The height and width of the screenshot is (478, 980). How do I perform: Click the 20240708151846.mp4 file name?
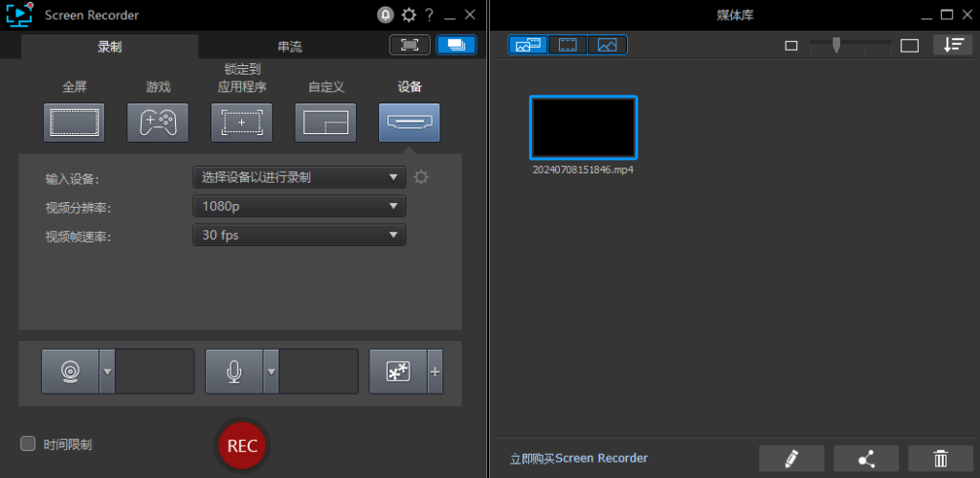583,170
